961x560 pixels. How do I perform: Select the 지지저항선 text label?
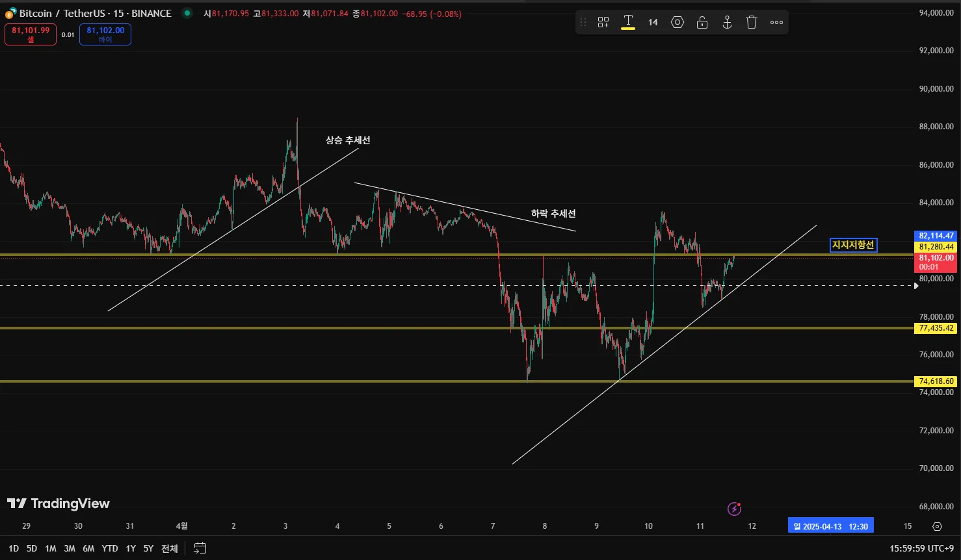(x=854, y=245)
